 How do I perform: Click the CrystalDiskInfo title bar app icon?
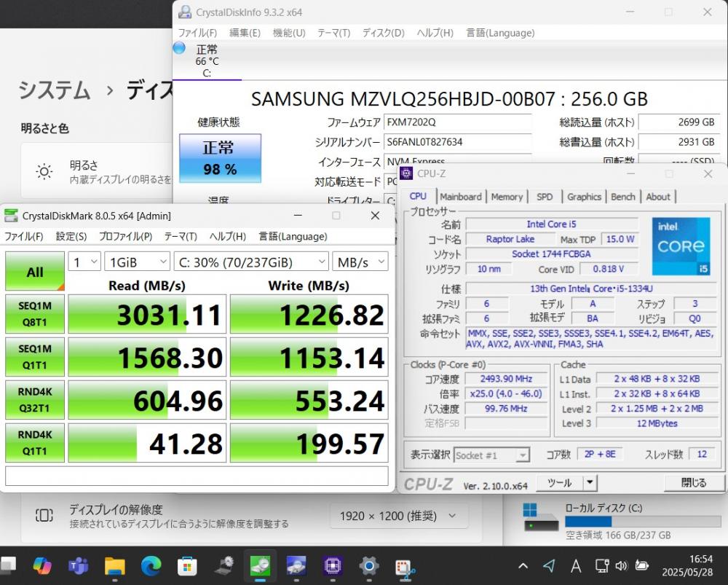[185, 12]
